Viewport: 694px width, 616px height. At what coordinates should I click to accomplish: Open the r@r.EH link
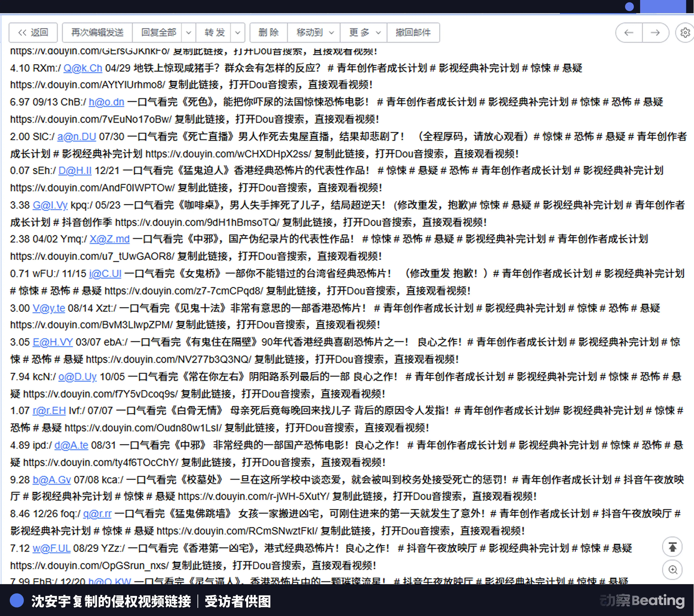click(x=49, y=411)
